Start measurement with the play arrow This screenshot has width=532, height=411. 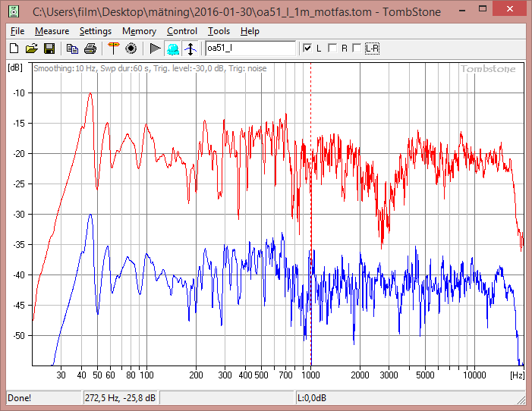[x=155, y=49]
